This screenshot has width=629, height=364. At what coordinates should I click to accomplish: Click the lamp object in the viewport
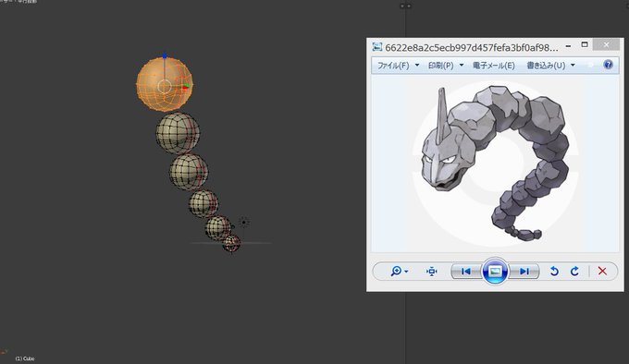pos(244,223)
